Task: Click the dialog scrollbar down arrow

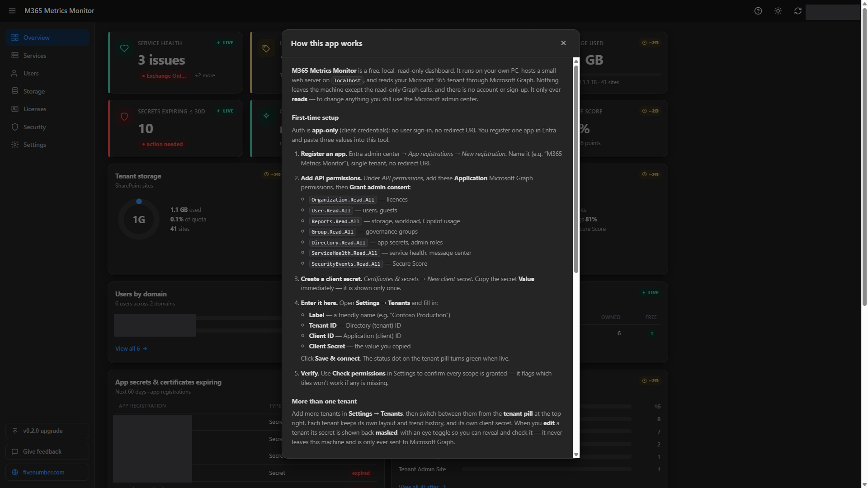Action: pos(576,455)
